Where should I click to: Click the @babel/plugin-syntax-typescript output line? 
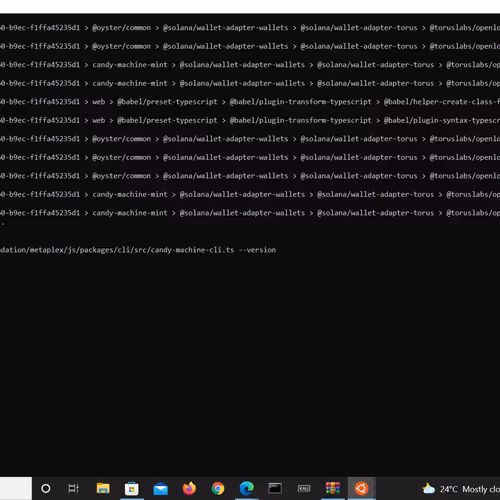coord(250,120)
